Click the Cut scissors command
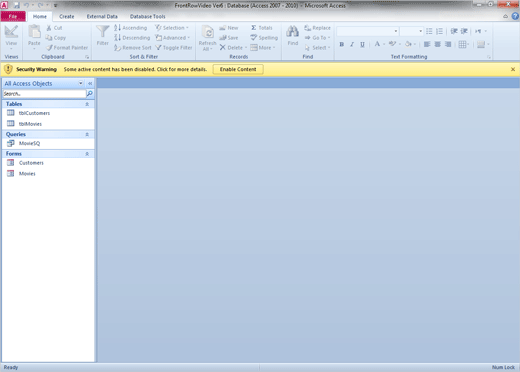The width and height of the screenshot is (520, 372). pos(55,28)
